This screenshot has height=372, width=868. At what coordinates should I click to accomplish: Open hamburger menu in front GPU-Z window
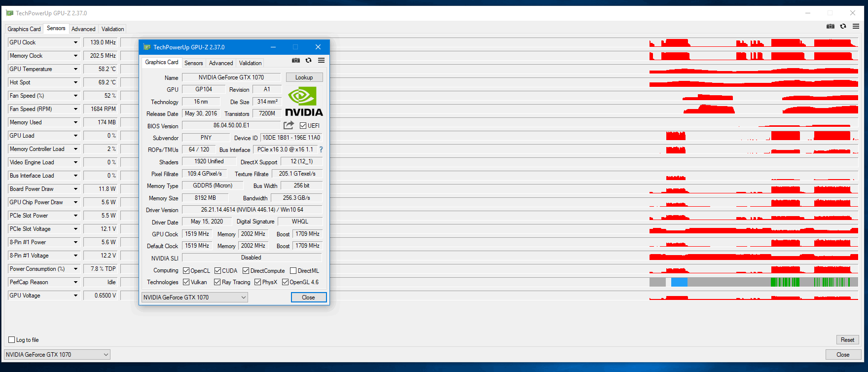point(322,60)
